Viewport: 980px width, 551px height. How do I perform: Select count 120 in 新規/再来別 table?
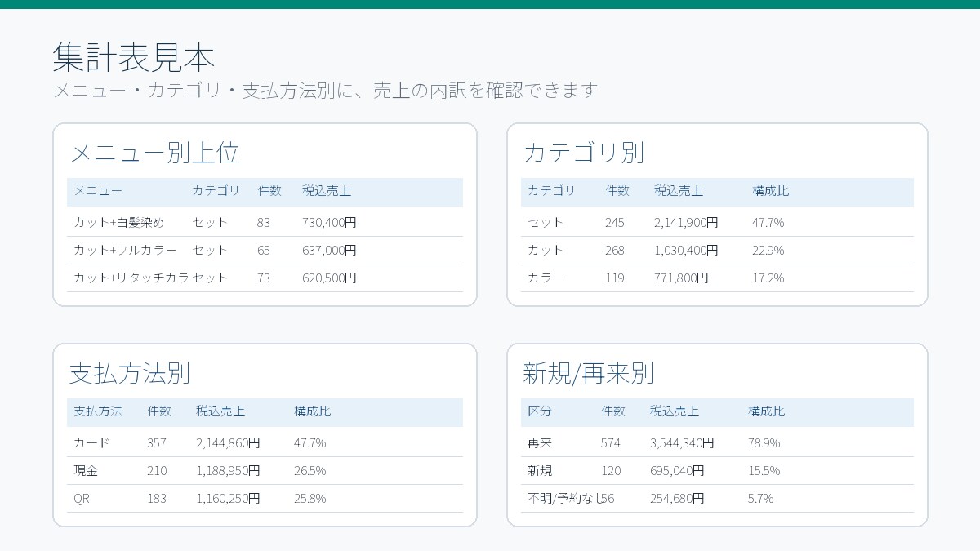tap(611, 470)
